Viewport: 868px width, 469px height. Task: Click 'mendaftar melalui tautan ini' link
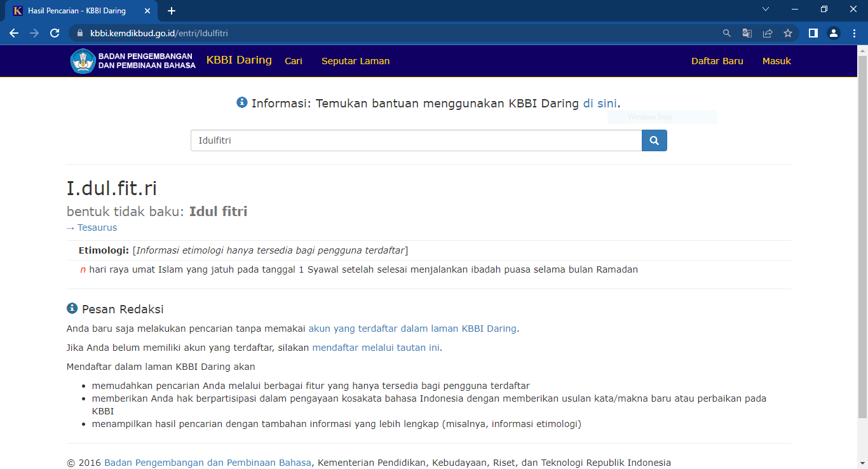point(376,348)
